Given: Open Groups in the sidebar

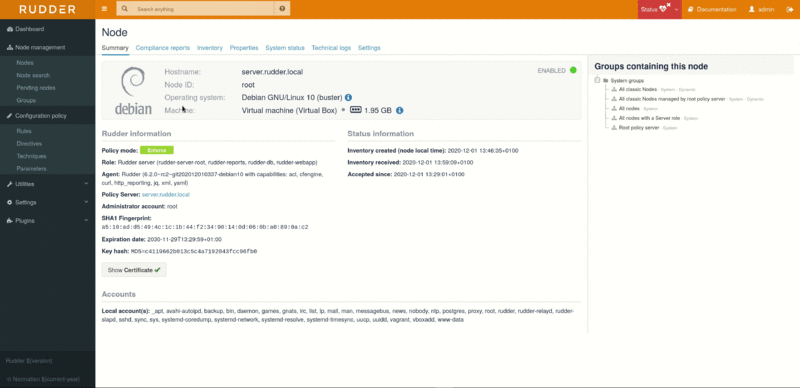Looking at the screenshot, I should (26, 101).
